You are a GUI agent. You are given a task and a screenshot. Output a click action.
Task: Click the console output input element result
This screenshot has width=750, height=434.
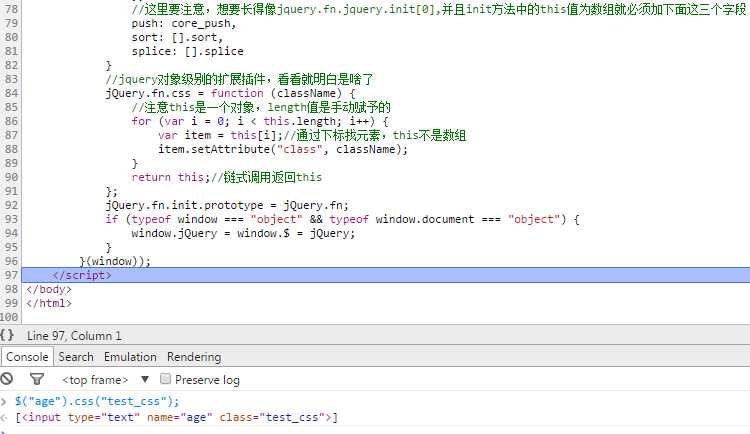(176, 417)
